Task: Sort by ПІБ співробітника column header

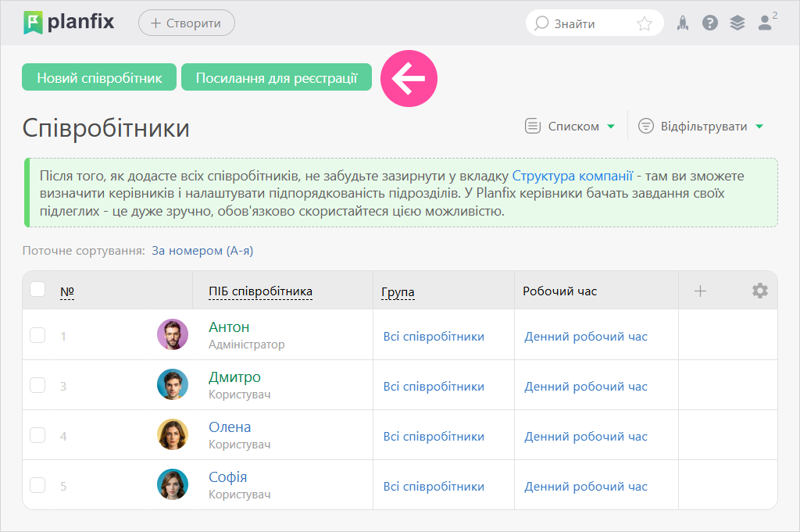Action: (260, 291)
